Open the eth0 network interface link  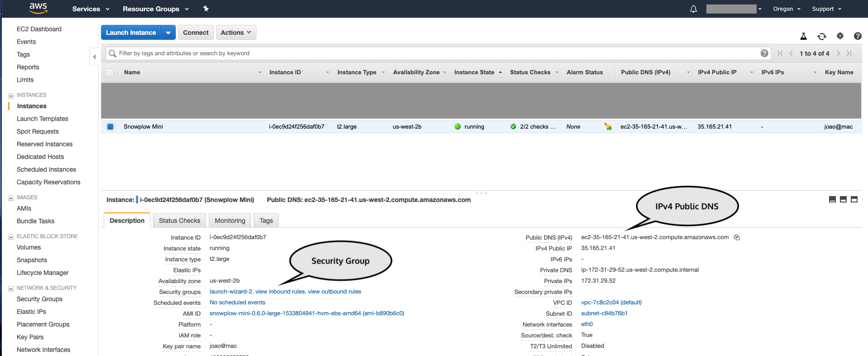pos(587,324)
